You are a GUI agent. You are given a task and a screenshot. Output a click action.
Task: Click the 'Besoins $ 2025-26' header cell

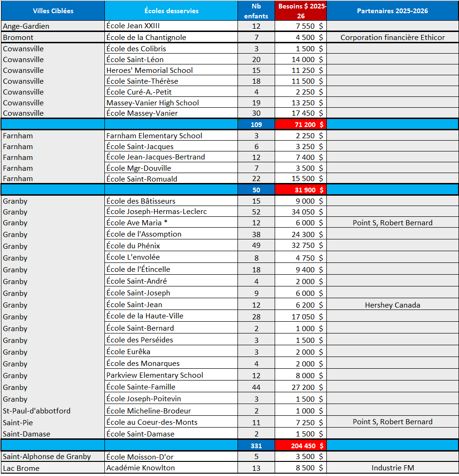pyautogui.click(x=301, y=11)
